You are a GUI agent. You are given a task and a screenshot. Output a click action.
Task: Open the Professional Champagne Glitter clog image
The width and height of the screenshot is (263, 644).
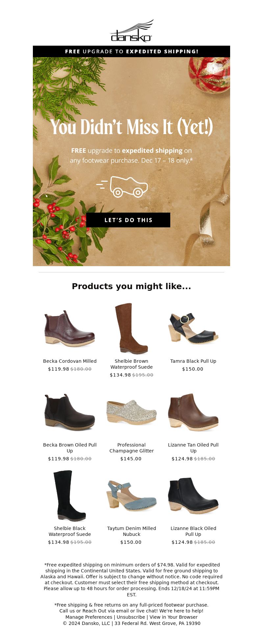131,412
